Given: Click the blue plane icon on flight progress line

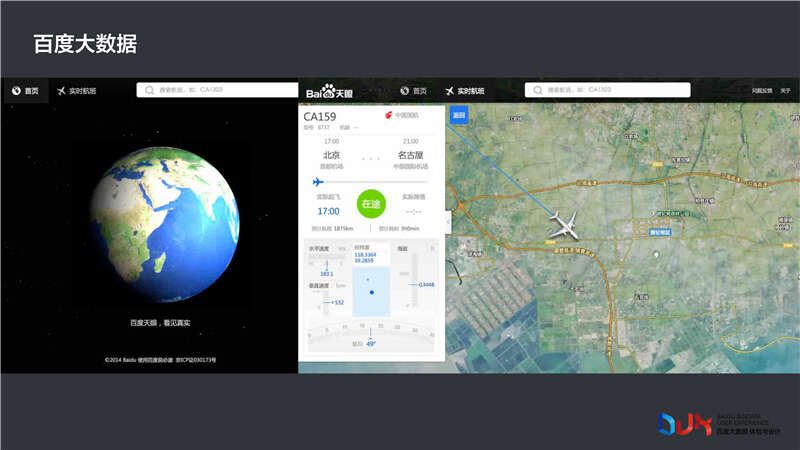Looking at the screenshot, I should (x=318, y=182).
